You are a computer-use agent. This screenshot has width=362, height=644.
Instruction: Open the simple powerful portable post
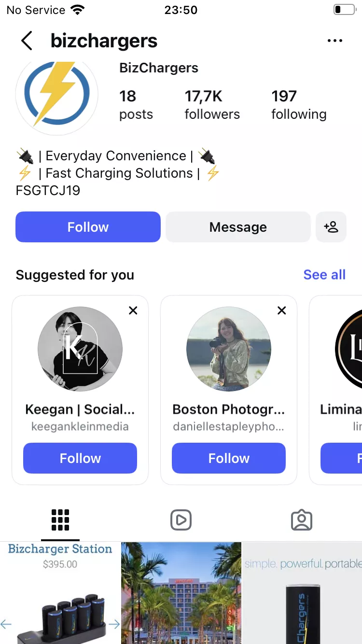[x=302, y=593]
